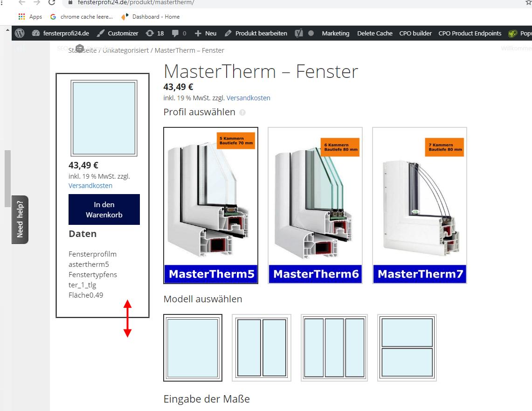Open the Customizer
This screenshot has height=411, width=532.
tap(117, 33)
